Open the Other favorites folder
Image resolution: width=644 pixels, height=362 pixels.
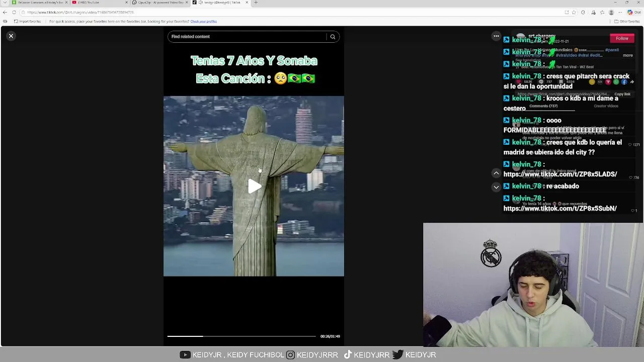pos(627,21)
